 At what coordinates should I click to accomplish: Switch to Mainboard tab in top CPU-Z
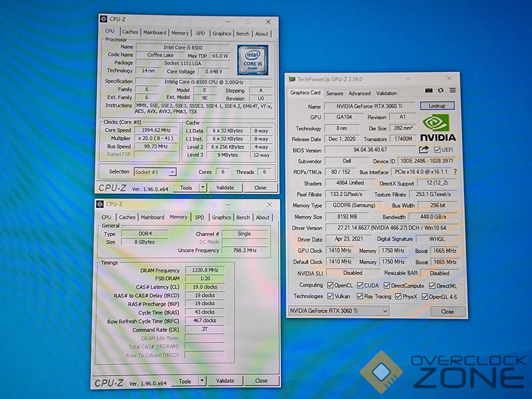[155, 33]
